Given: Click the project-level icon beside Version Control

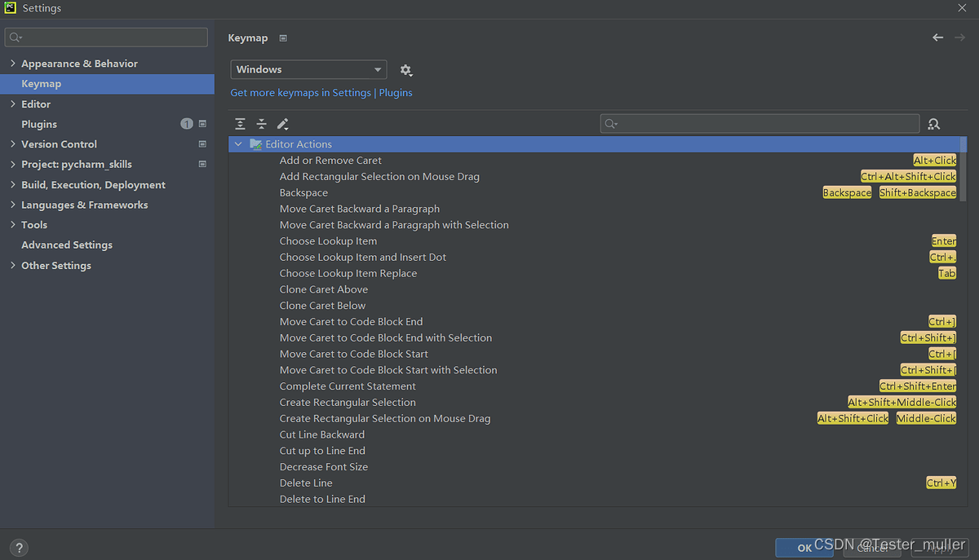Looking at the screenshot, I should click(x=202, y=144).
